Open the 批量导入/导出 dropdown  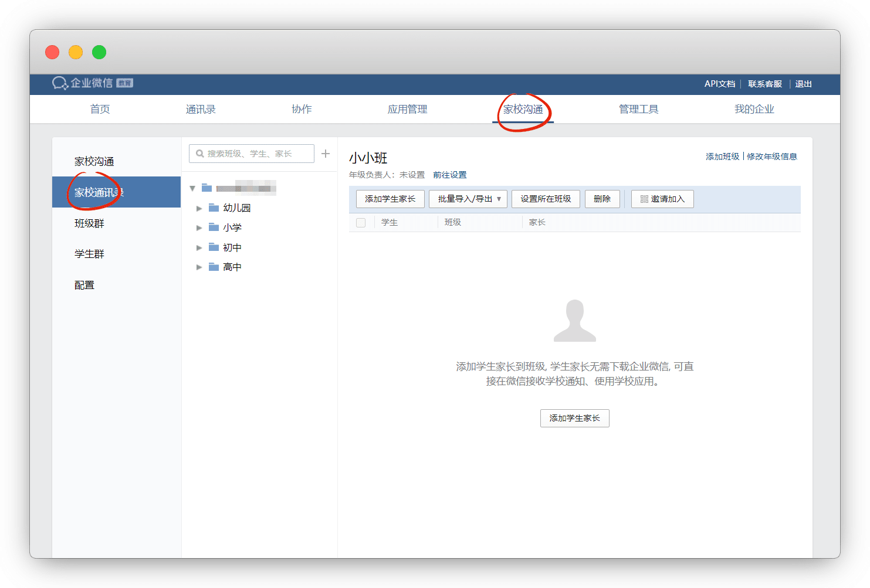pos(469,199)
